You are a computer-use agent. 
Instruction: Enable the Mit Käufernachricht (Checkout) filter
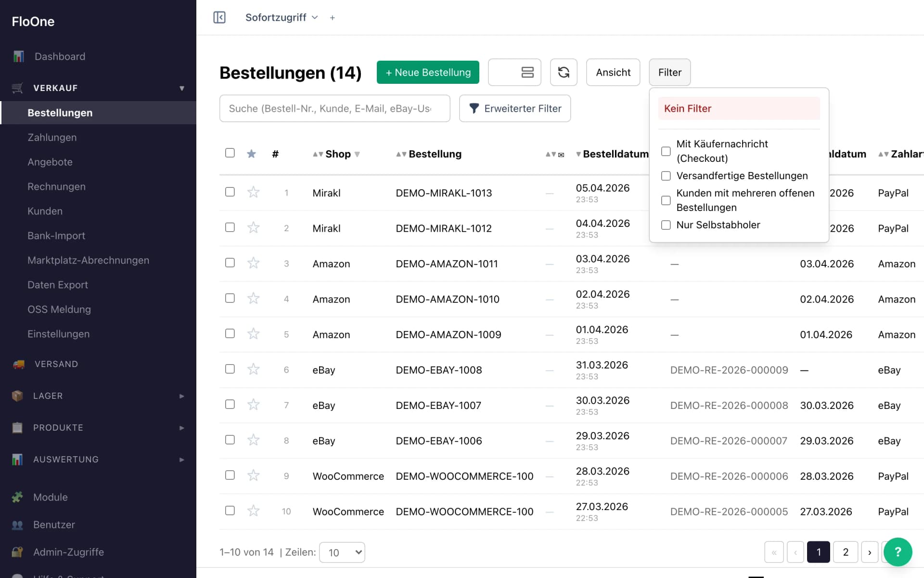click(x=666, y=151)
